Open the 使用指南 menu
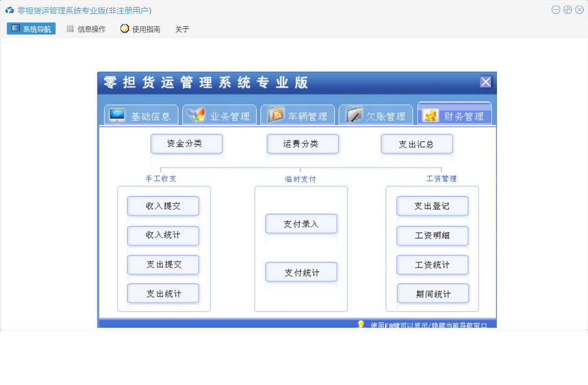The width and height of the screenshot is (588, 385). click(140, 29)
